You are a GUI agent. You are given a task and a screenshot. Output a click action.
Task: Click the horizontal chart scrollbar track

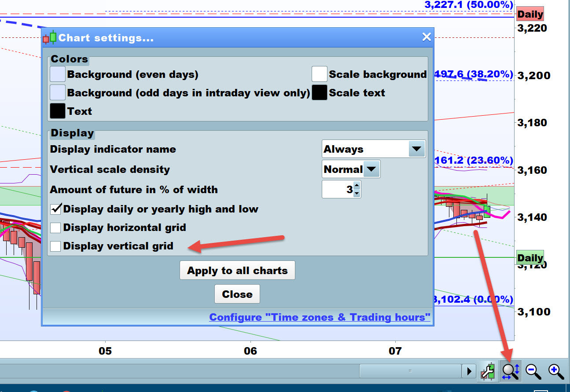coord(409,371)
